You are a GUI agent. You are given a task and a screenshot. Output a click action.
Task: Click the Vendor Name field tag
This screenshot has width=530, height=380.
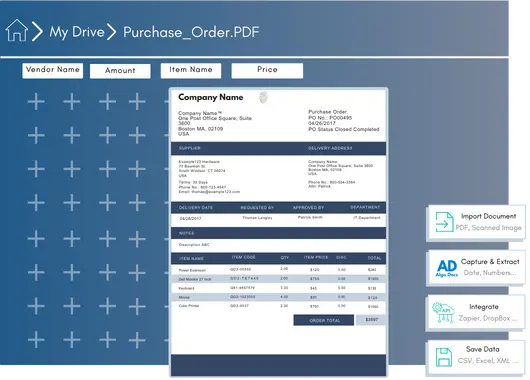pos(53,71)
